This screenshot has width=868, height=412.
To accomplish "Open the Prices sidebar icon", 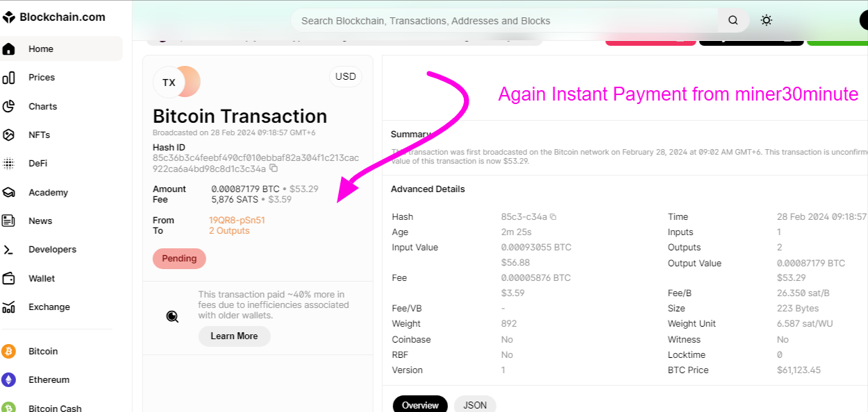I will (9, 78).
